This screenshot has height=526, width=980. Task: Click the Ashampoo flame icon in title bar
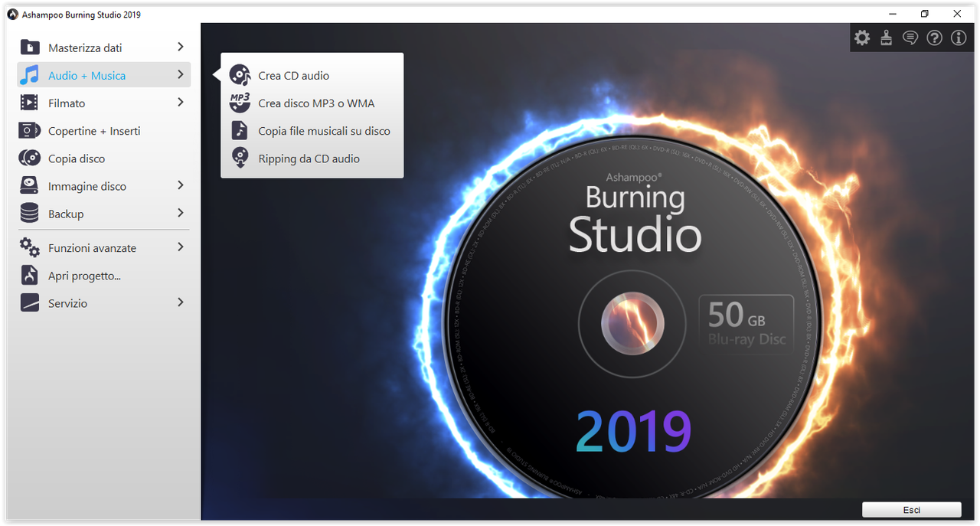point(12,14)
